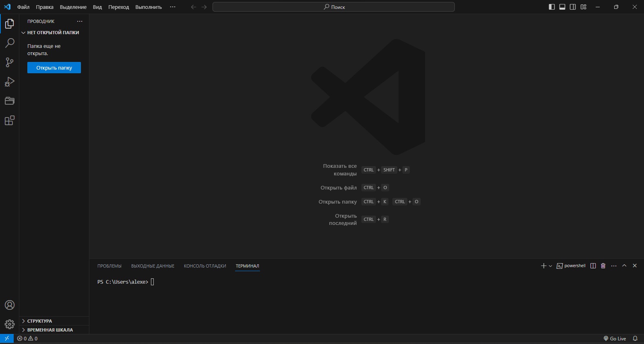Open the Правка menu
This screenshot has height=344, width=644.
[x=45, y=7]
